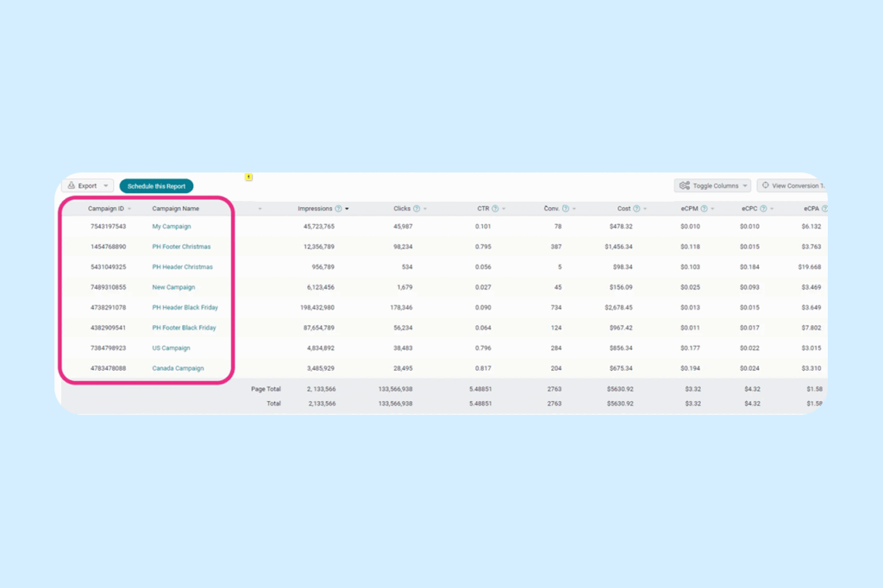Click the Cost column help icon
Image resolution: width=883 pixels, height=588 pixels.
click(636, 209)
